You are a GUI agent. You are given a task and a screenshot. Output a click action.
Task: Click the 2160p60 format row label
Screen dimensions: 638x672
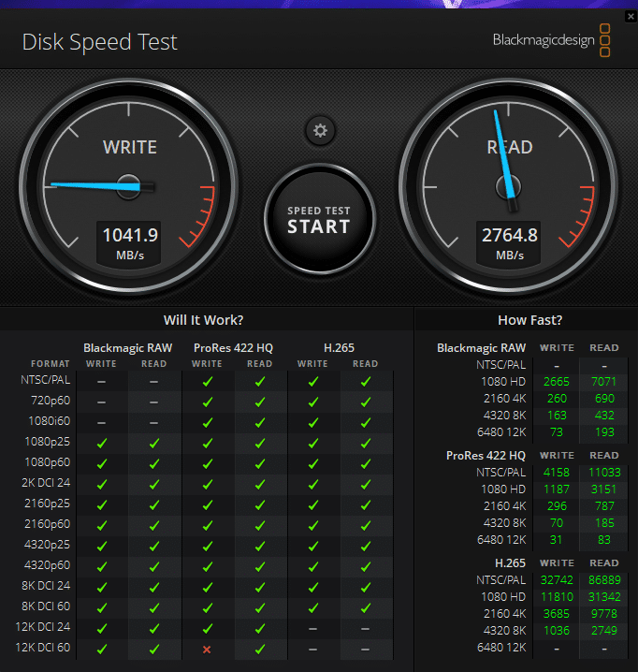point(47,524)
